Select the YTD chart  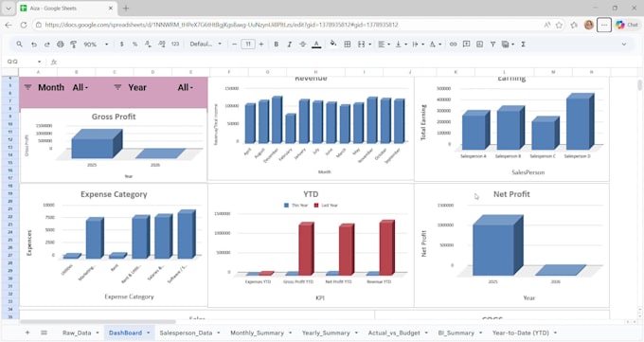pos(311,245)
